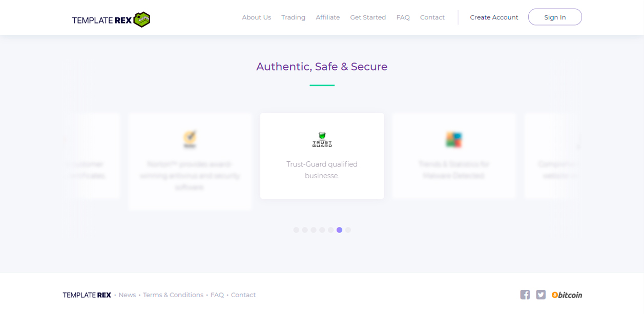Open FAQ from the top navigation
644x314 pixels.
403,17
